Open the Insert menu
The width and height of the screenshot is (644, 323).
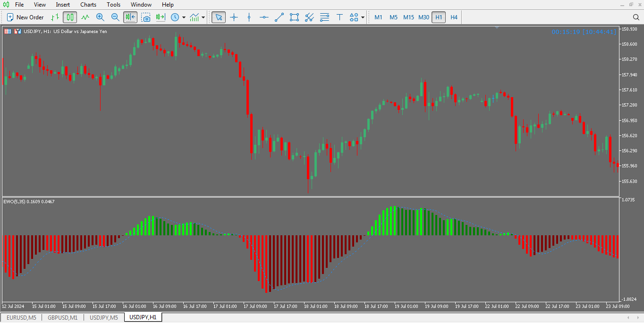click(x=63, y=5)
